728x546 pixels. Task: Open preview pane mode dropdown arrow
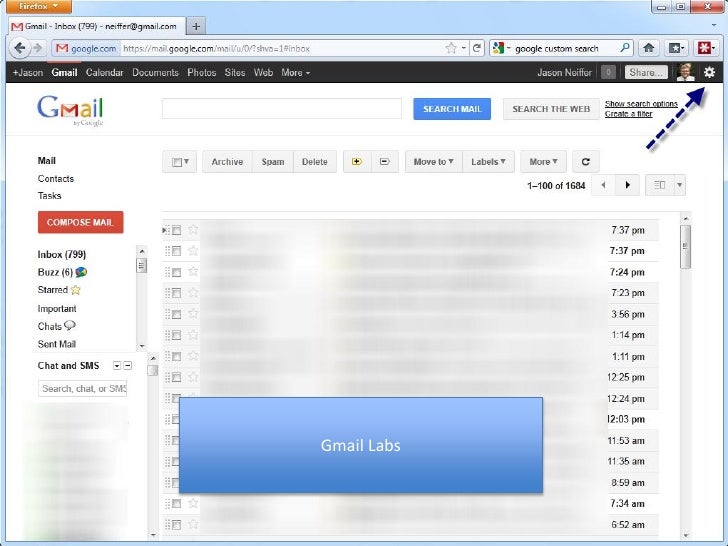679,185
